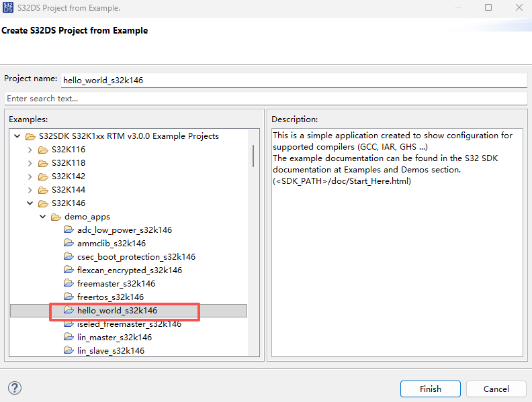Image resolution: width=532 pixels, height=402 pixels.
Task: Select freemaster_s32k146 example
Action: 116,283
